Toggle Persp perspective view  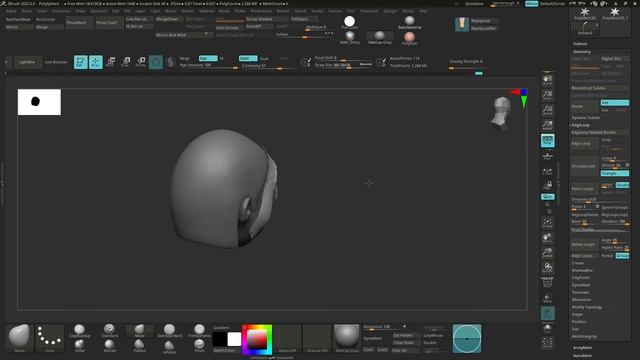547,140
